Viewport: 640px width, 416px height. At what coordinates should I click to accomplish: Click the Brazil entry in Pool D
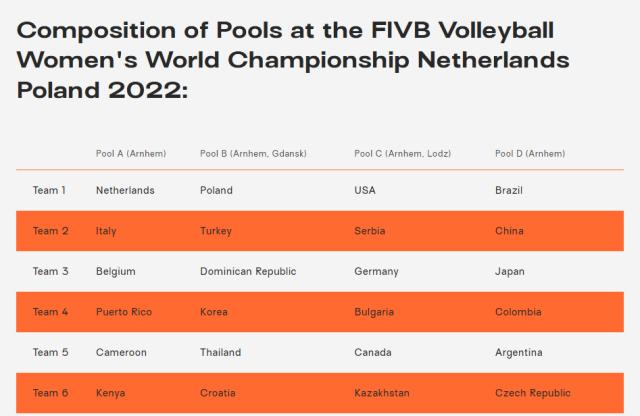pos(509,190)
